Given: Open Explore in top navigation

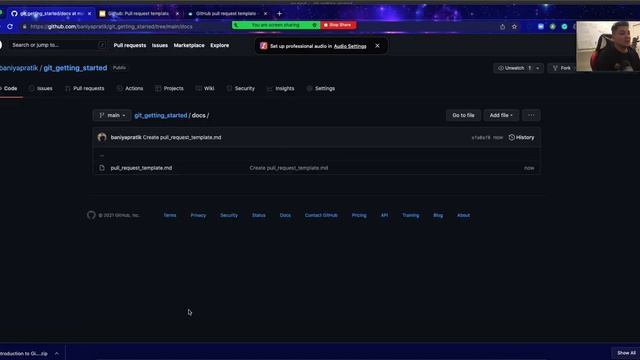Looking at the screenshot, I should coord(220,45).
